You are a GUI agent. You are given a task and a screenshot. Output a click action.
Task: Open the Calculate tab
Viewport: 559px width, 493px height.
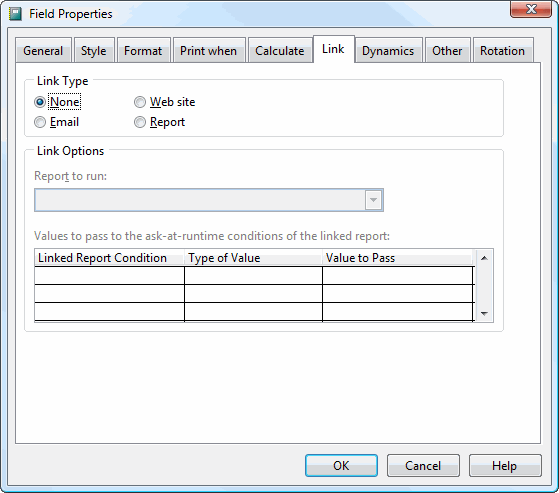[x=280, y=51]
